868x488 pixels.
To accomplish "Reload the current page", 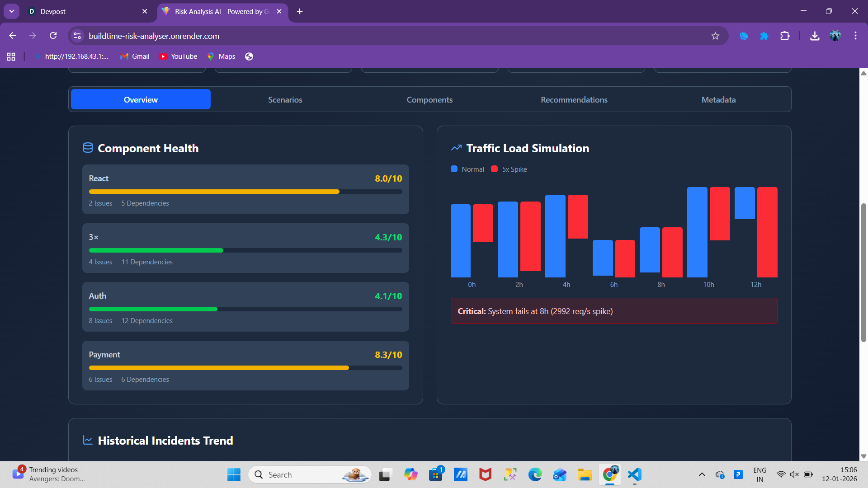I will coord(53,36).
